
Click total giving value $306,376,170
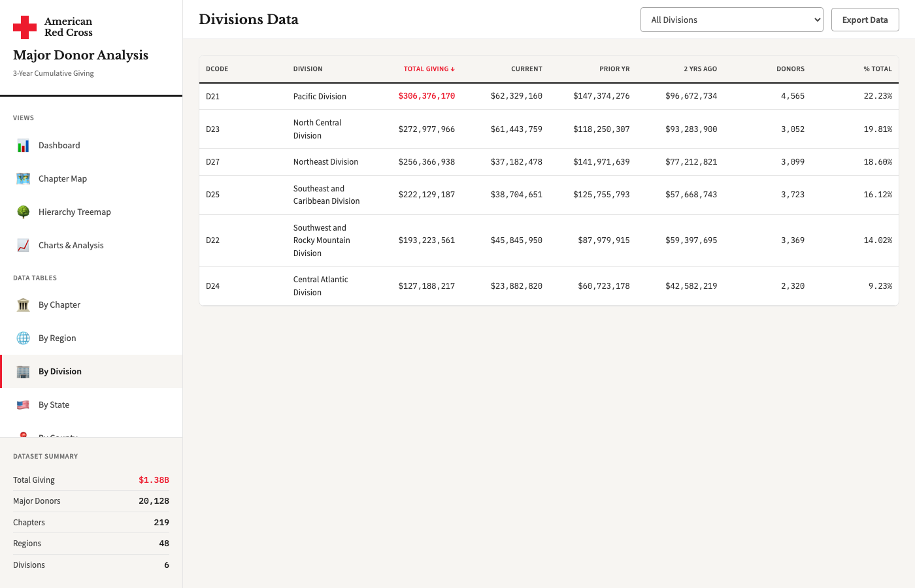[427, 96]
